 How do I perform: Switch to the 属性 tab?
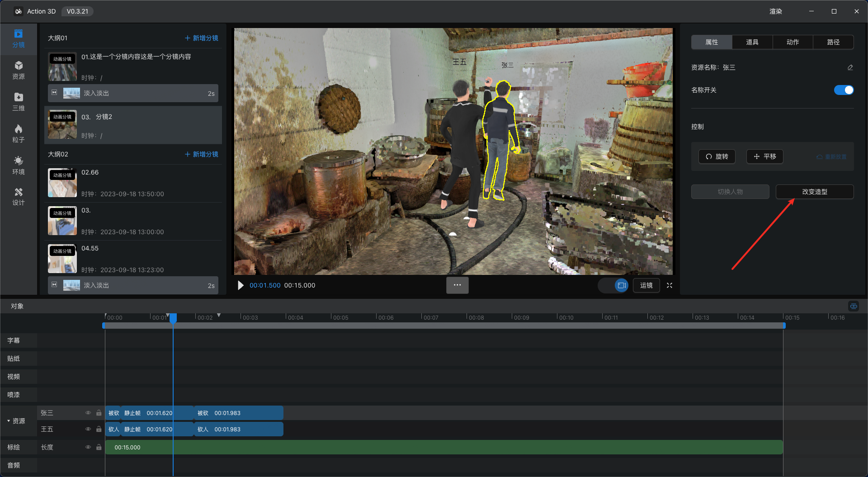pos(712,42)
